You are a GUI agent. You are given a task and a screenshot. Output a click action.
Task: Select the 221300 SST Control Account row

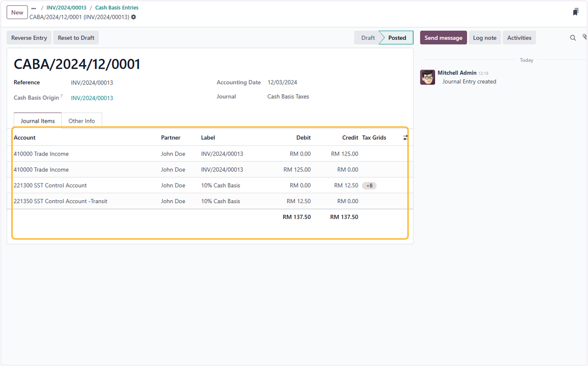point(210,185)
